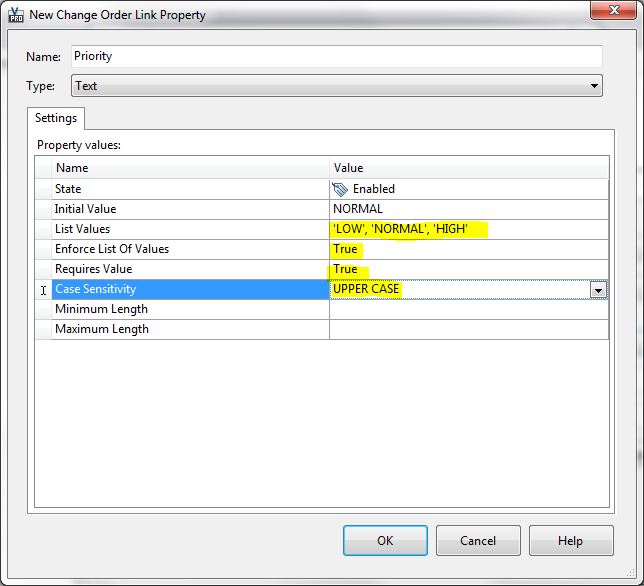644x586 pixels.
Task: Click the NORMAL initial value cell
Action: [469, 209]
